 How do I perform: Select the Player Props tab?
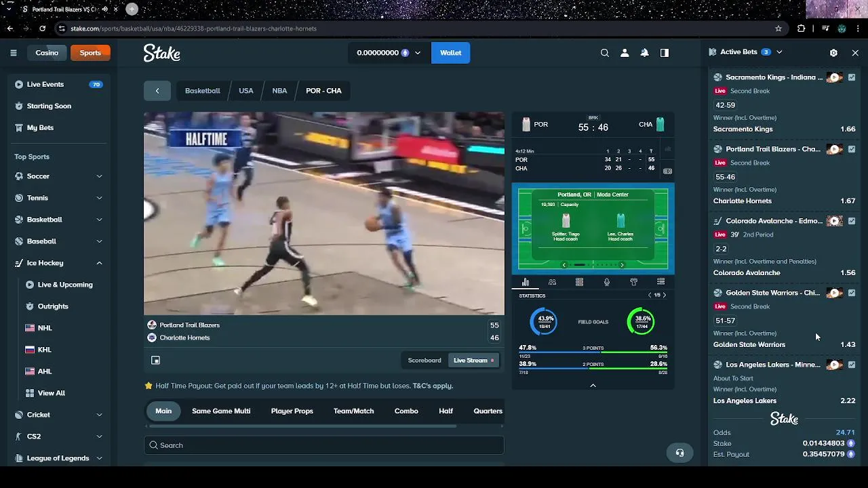point(292,411)
